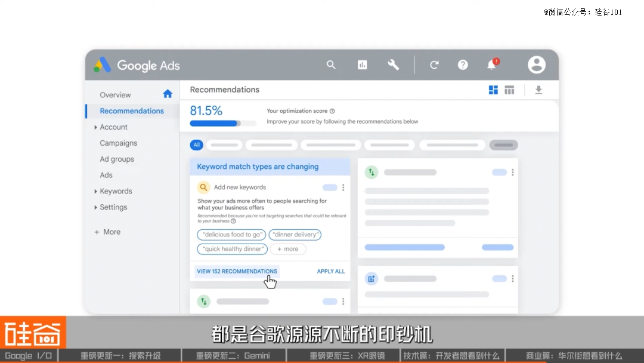The width and height of the screenshot is (644, 363).
Task: Click the optimization score help icon
Action: [332, 111]
